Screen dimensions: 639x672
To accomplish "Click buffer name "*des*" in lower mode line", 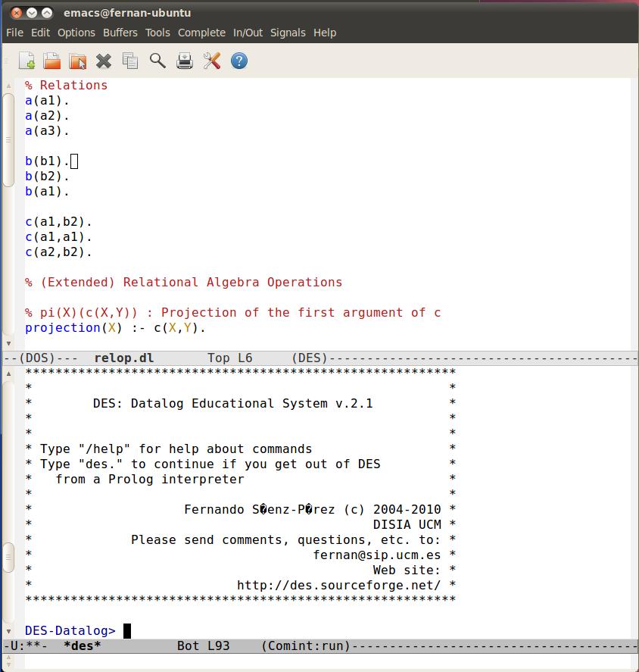I will pyautogui.click(x=83, y=645).
